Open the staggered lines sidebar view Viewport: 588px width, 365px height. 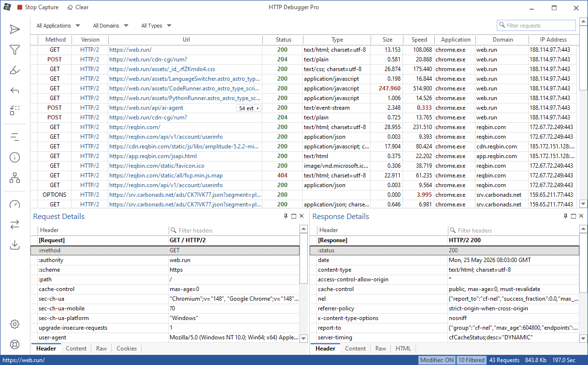coord(15,137)
